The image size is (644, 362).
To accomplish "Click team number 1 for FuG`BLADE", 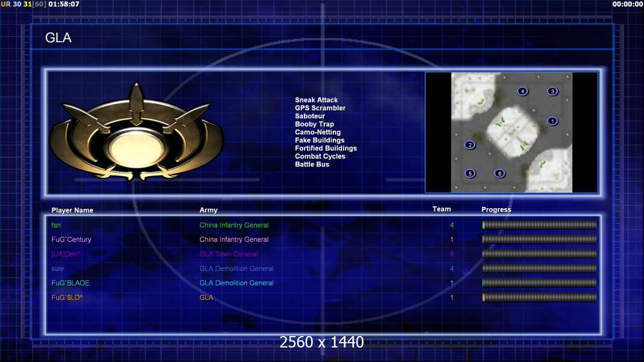I will coord(452,283).
